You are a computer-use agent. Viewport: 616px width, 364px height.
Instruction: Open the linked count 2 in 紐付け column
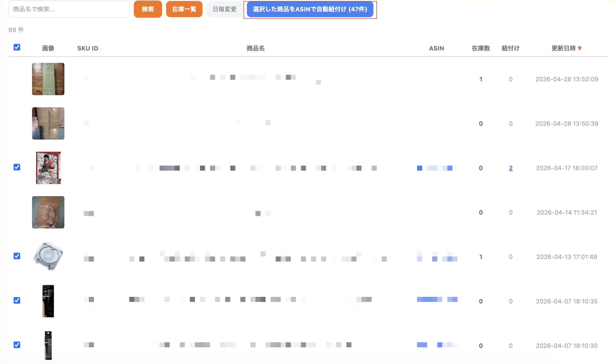(x=511, y=168)
